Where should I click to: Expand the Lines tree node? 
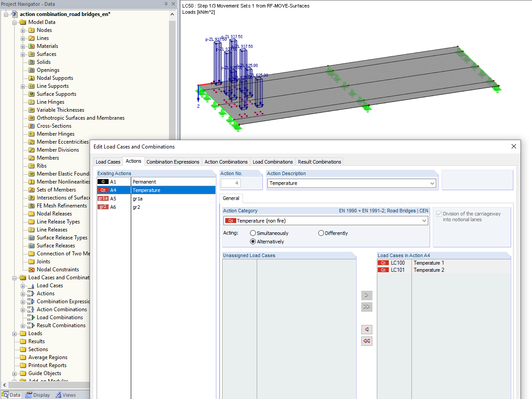coord(23,38)
